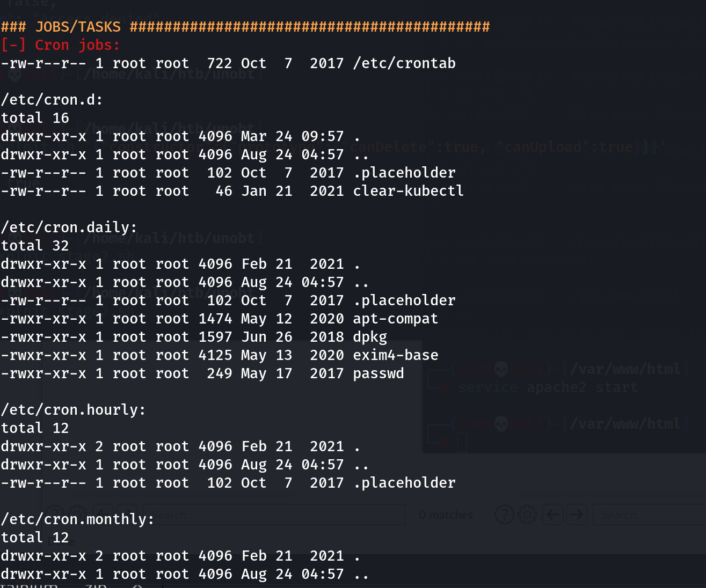Click the passwd entry in cron.daily
The height and width of the screenshot is (588, 706).
[379, 373]
